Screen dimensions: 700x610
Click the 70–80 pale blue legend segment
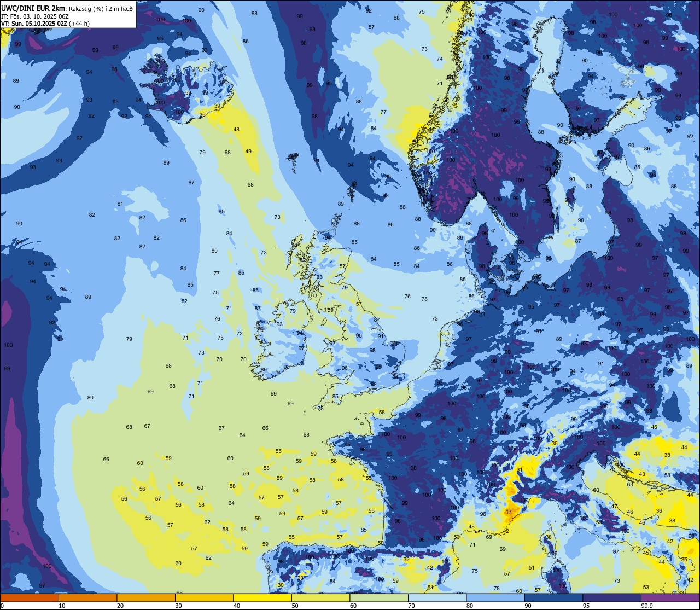[x=437, y=597]
